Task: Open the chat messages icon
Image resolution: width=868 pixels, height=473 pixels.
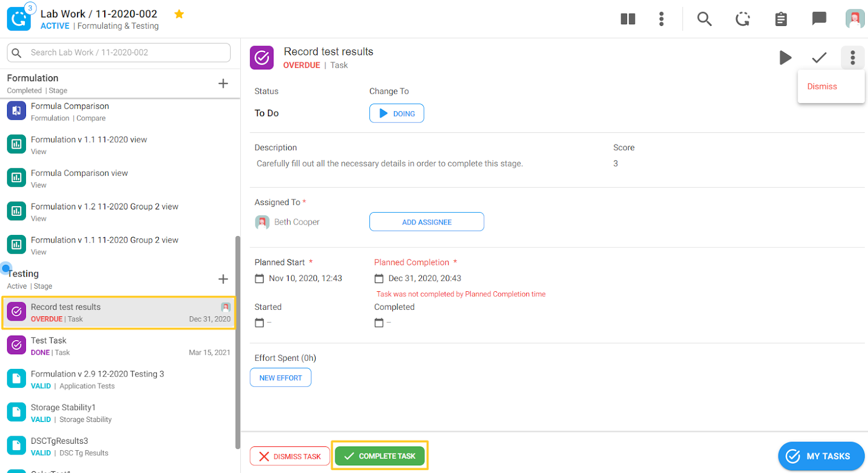Action: pyautogui.click(x=819, y=18)
